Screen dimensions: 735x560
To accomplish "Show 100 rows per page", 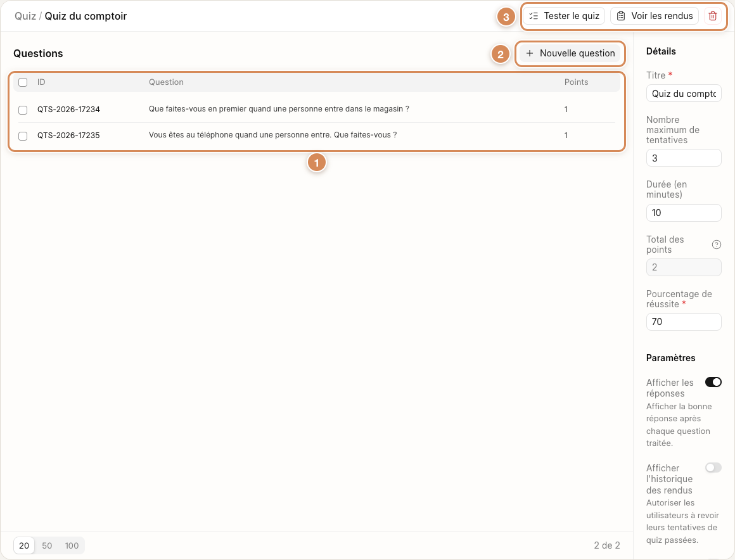I will point(72,545).
